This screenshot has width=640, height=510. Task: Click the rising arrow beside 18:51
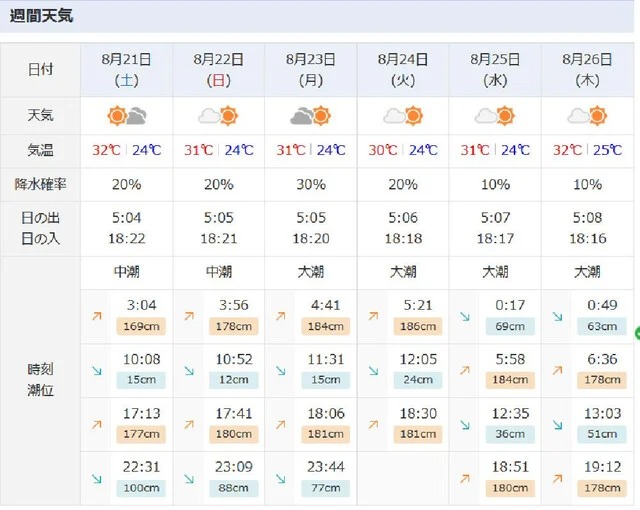462,478
